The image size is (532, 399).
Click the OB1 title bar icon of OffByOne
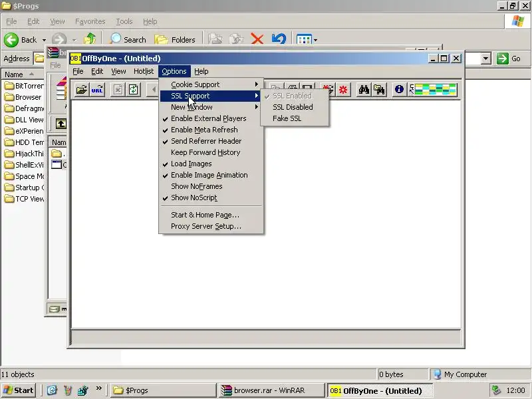coord(75,59)
